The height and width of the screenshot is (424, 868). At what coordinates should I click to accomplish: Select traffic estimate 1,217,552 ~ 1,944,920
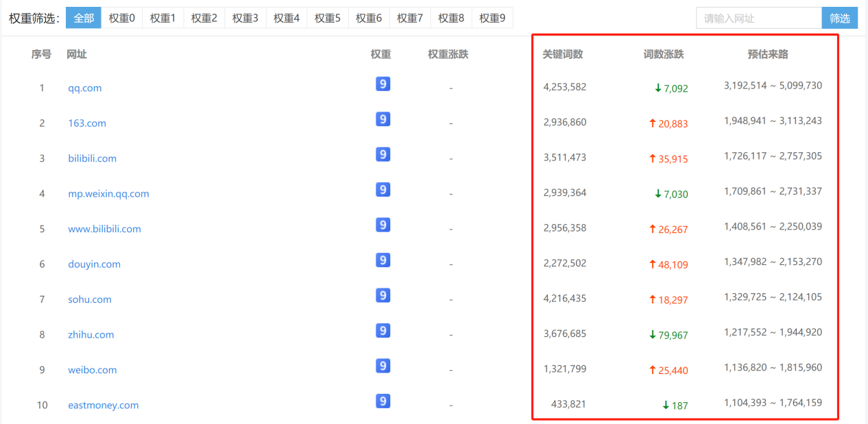click(x=773, y=332)
